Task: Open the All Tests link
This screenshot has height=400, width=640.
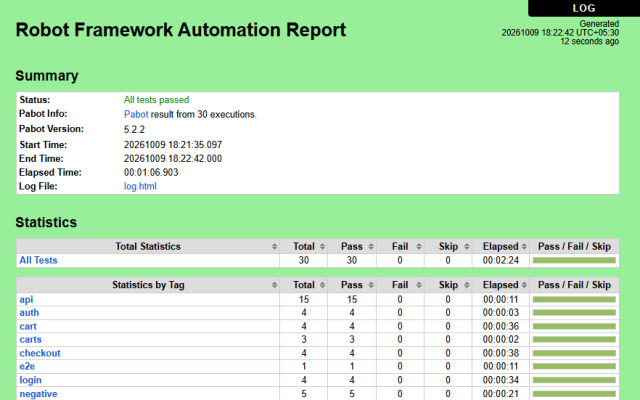Action: (x=38, y=260)
